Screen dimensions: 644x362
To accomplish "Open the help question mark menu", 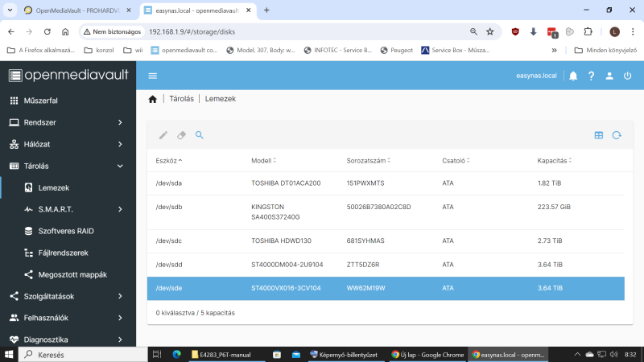I will [591, 76].
